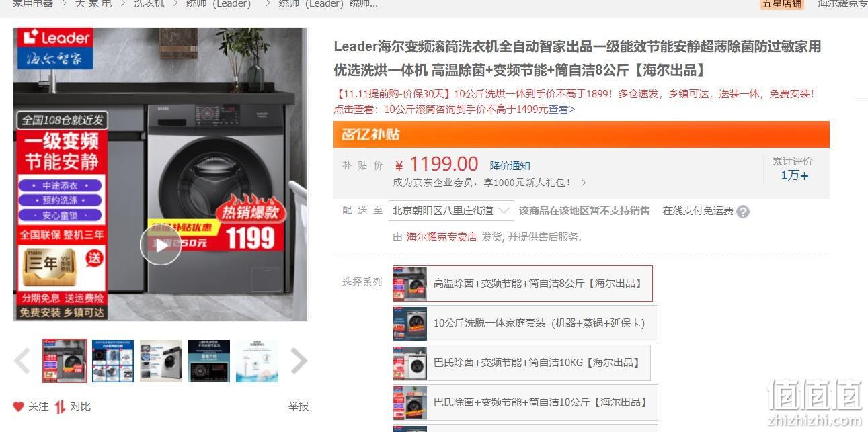The width and height of the screenshot is (868, 432).
Task: Click the 查看> promotion link
Action: [x=562, y=110]
